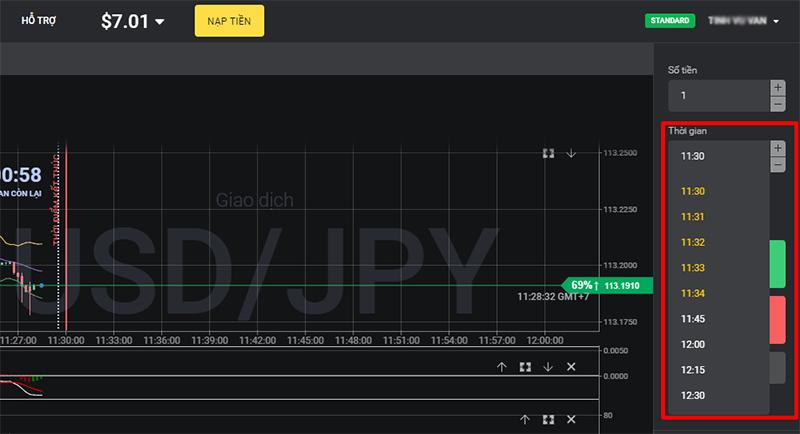Maximize the main USD/JPY chart pane

[548, 153]
